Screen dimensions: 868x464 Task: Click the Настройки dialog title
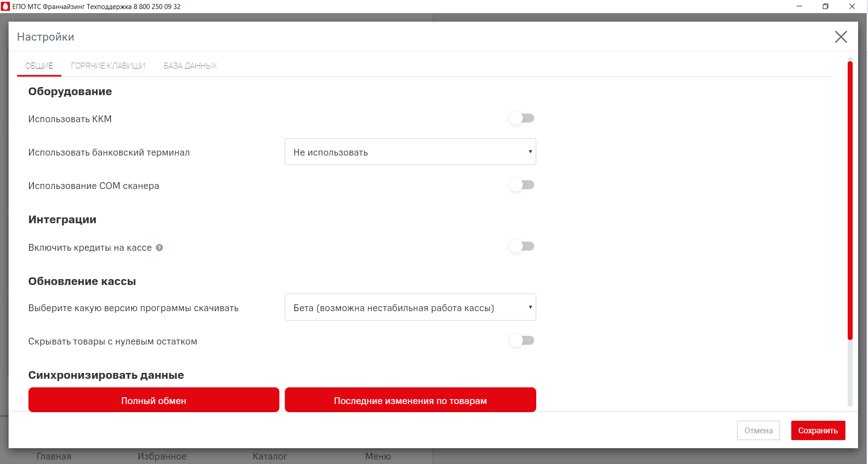(x=46, y=37)
